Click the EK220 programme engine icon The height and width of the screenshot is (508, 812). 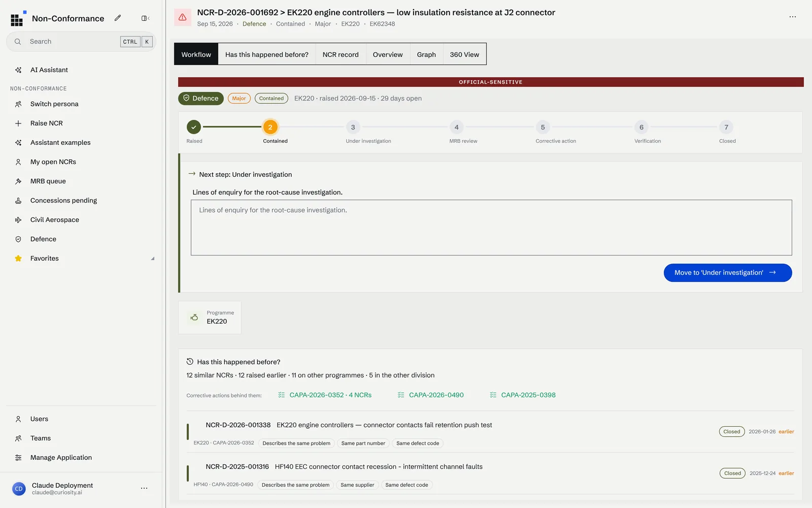(194, 317)
